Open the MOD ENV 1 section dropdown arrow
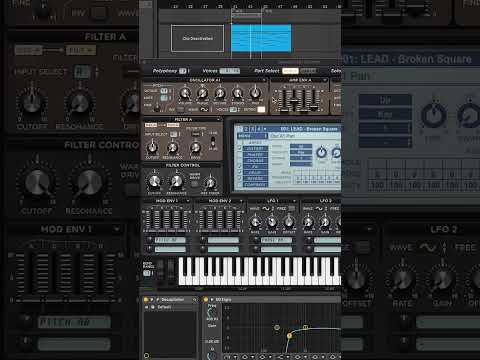This screenshot has height=360, width=480. click(x=188, y=201)
